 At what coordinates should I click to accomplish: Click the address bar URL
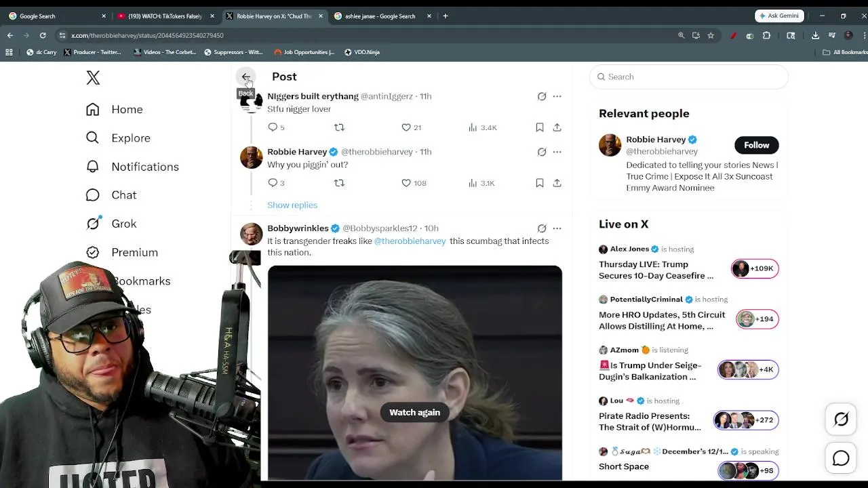pyautogui.click(x=147, y=35)
